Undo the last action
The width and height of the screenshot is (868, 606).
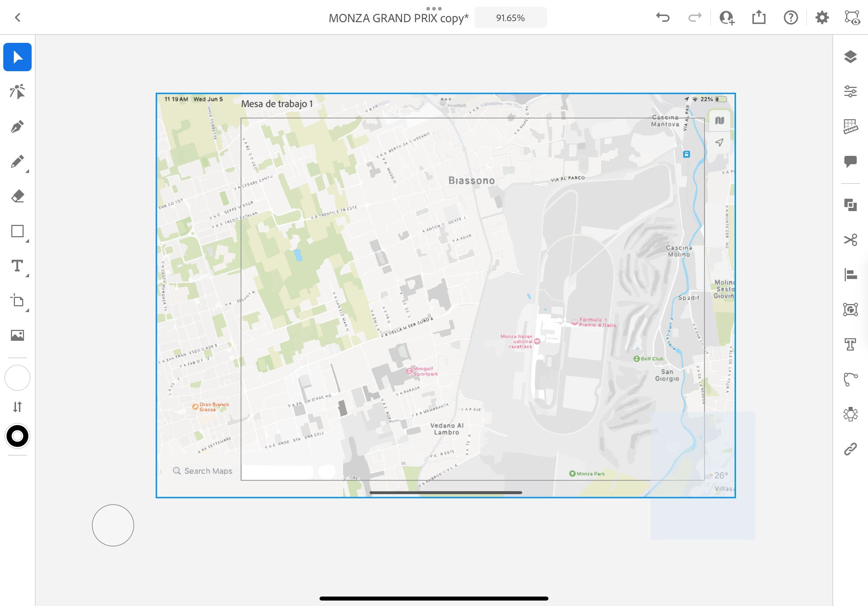pyautogui.click(x=663, y=17)
